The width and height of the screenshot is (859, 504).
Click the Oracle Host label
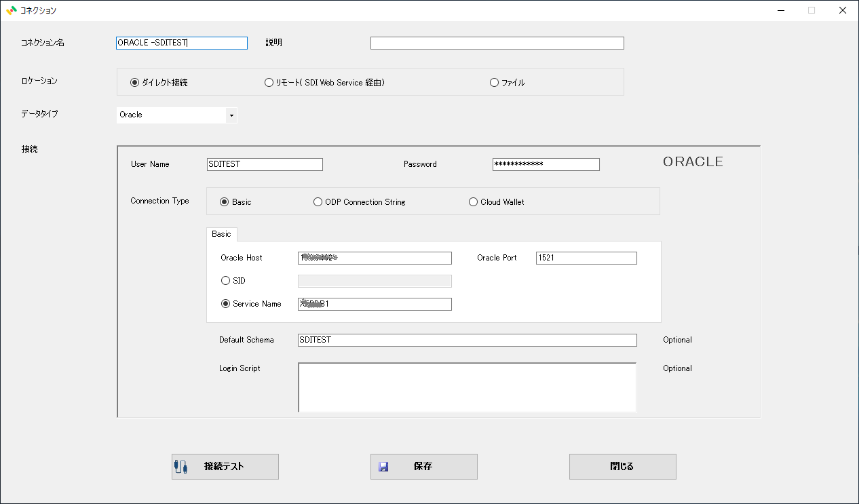(x=242, y=258)
